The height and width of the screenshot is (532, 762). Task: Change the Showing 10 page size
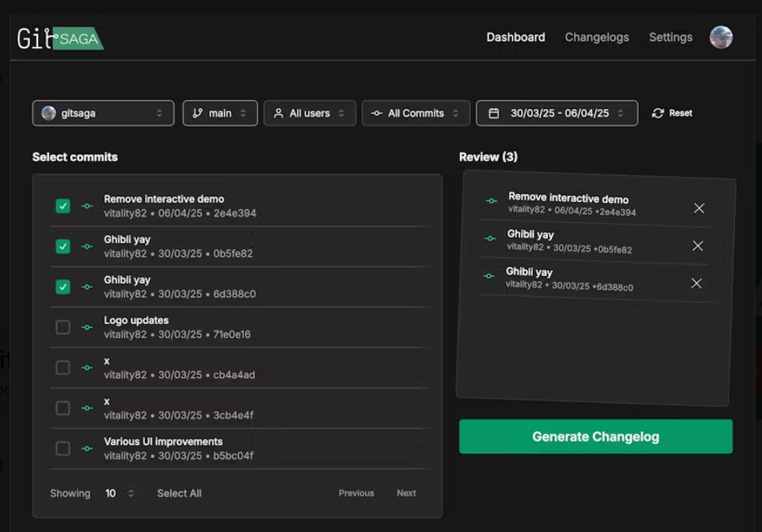tap(119, 493)
